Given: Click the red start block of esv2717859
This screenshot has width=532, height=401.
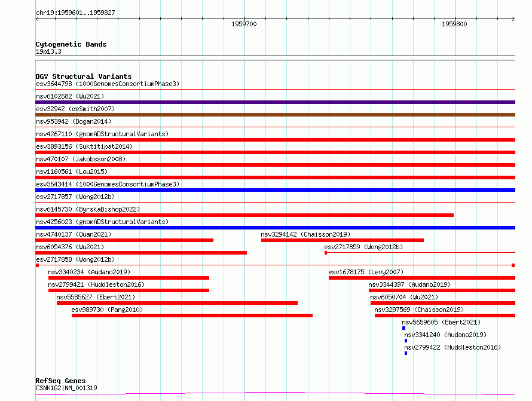Looking at the screenshot, I should point(326,253).
